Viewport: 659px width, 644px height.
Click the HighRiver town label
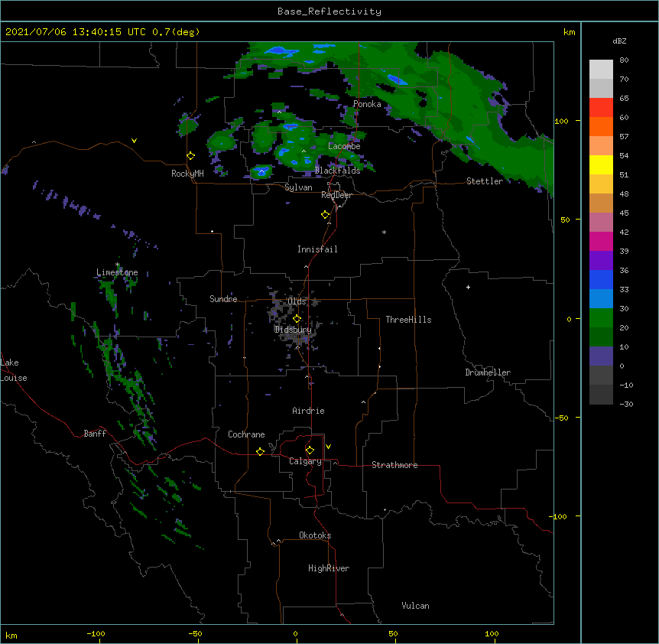click(329, 568)
